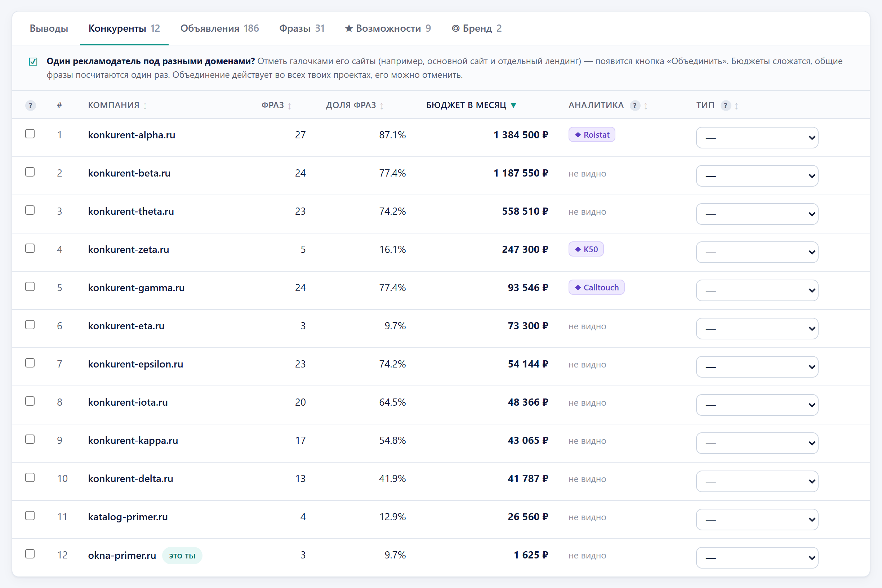
Task: Click the K50 analytics badge
Action: click(586, 249)
